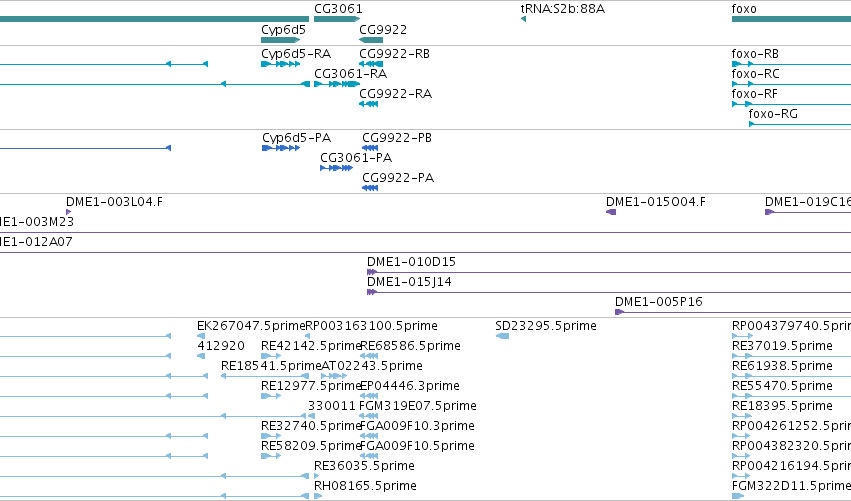Click the CG3061-RA exon glyphs
Viewport: 851px width, 501px height.
click(x=337, y=84)
